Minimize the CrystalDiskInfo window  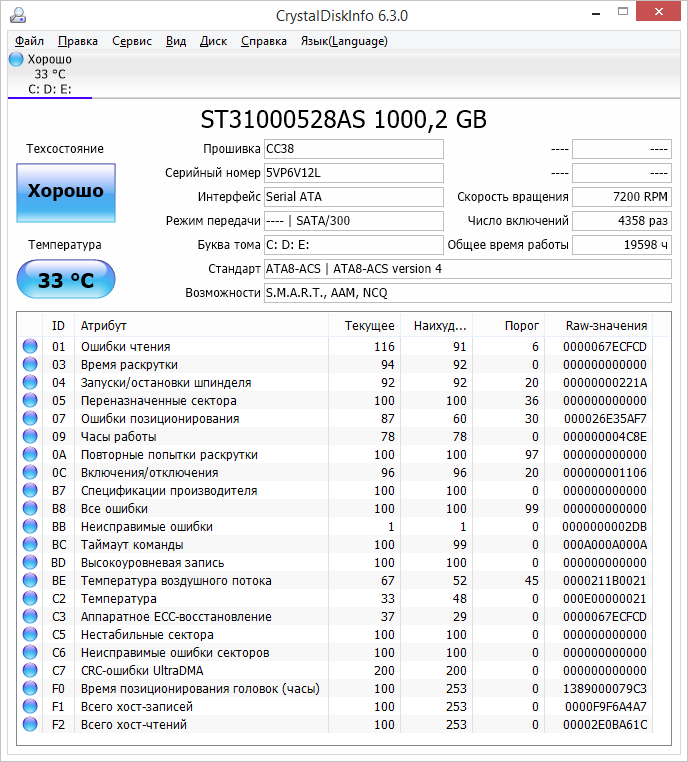596,13
